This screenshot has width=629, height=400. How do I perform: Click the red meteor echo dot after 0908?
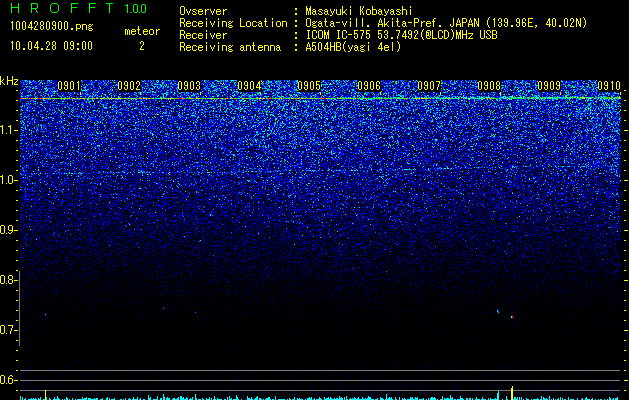pos(512,317)
